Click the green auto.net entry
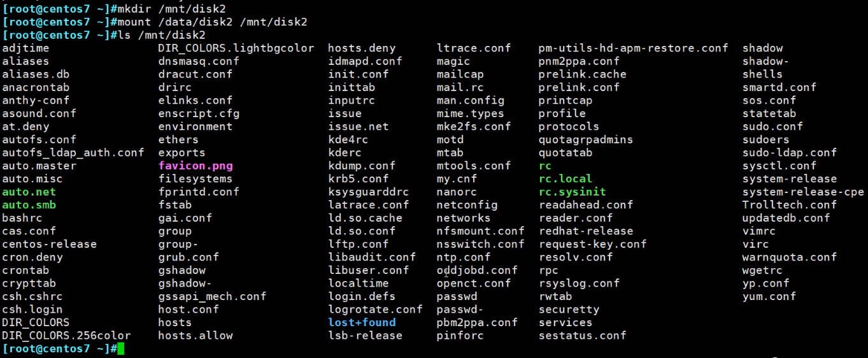The height and width of the screenshot is (358, 868). tap(29, 192)
